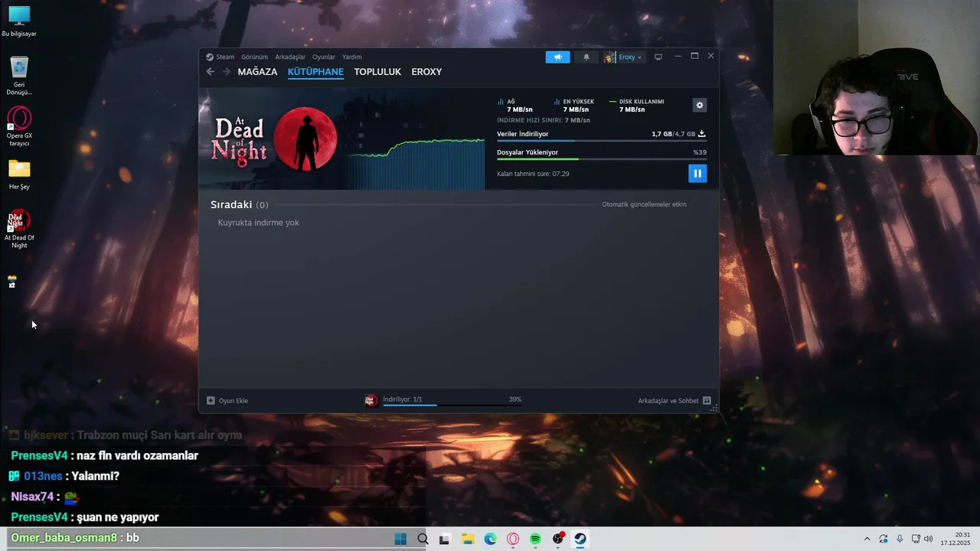Open Opera GX from taskbar
Viewport: 980px width, 551px height.
513,539
